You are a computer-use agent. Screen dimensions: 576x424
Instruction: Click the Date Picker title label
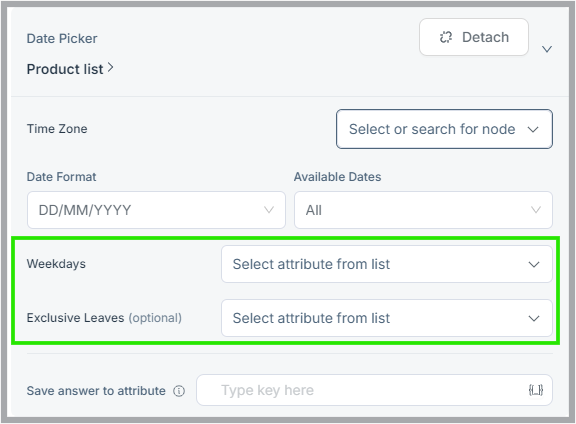62,39
